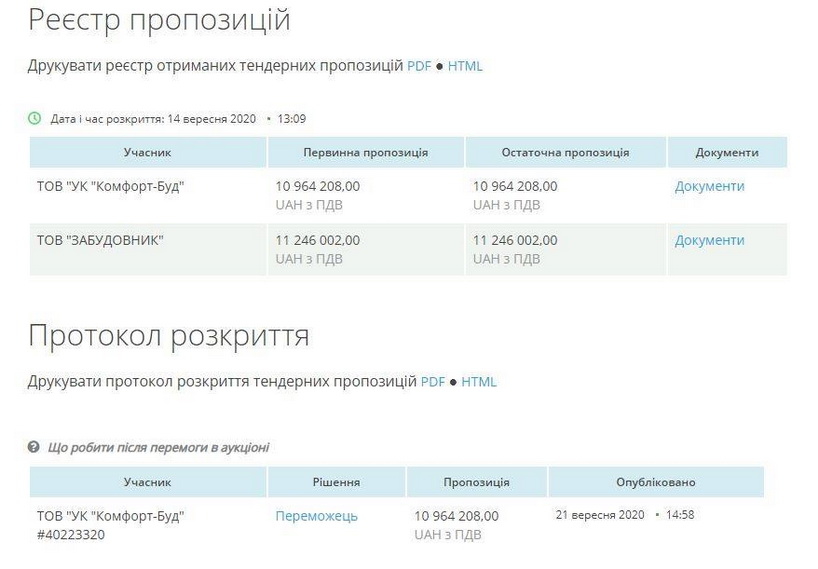Open HTML version of the proposals registry

(465, 67)
